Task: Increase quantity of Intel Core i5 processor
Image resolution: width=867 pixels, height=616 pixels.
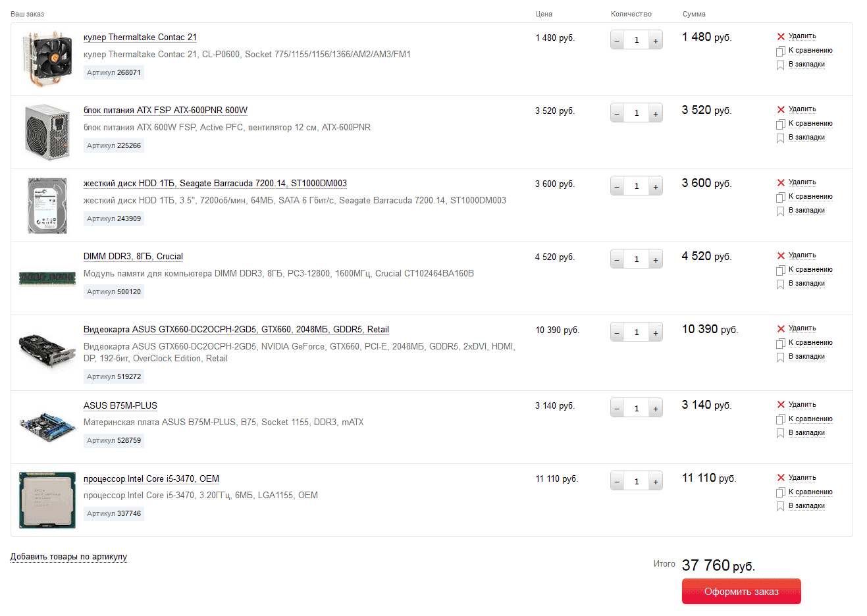Action: [656, 482]
